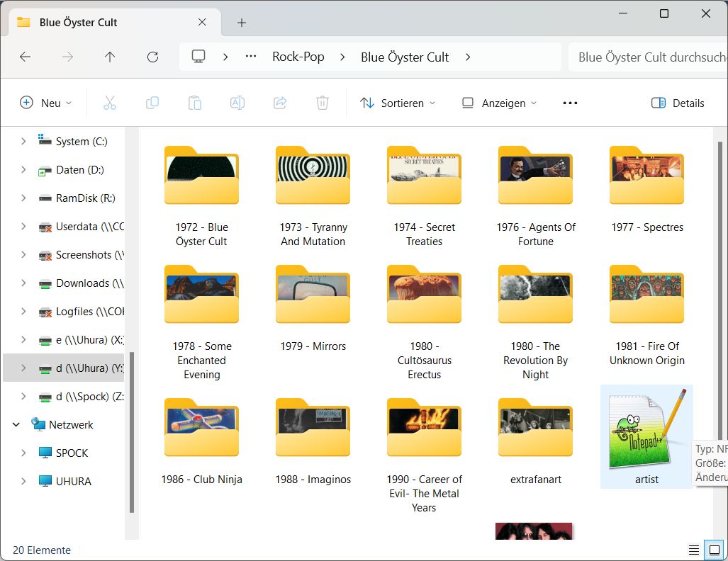Expand the Userdata network drive node
This screenshot has height=561, width=728.
pos(23,227)
